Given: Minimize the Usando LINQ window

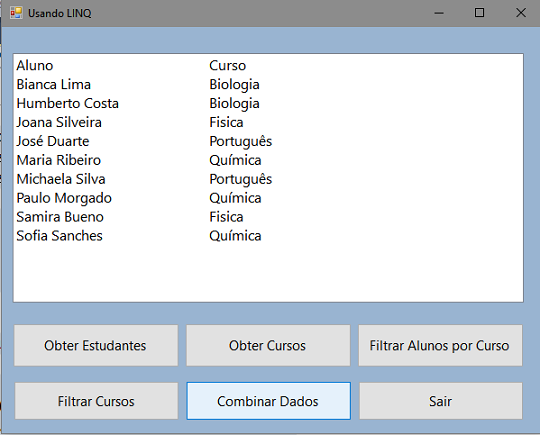Looking at the screenshot, I should (439, 13).
